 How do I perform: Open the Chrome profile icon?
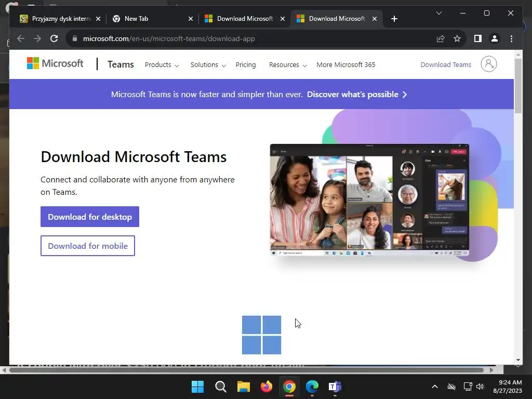coord(495,38)
